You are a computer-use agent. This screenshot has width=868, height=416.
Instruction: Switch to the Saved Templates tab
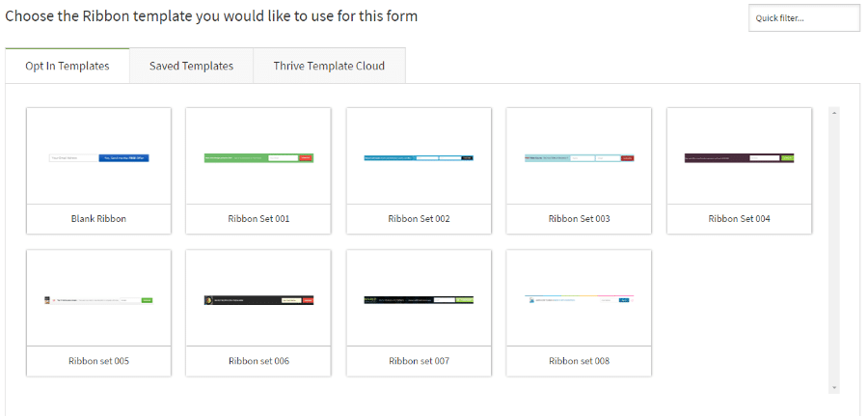(x=192, y=66)
